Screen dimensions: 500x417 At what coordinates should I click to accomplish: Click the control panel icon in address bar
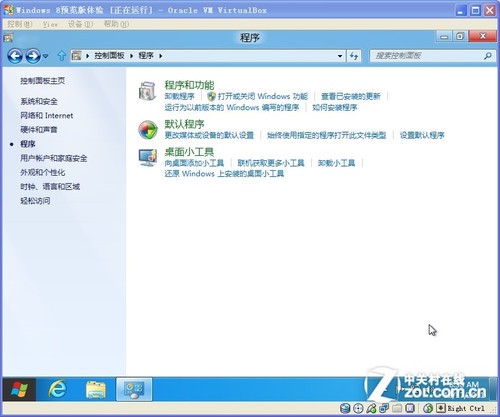pyautogui.click(x=77, y=56)
